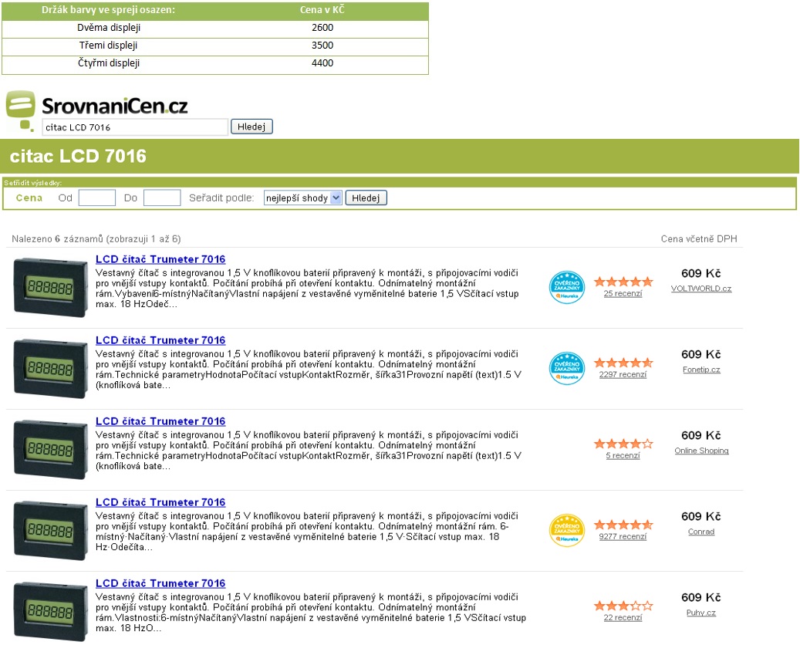The width and height of the screenshot is (800, 672).
Task: Visit the Conrad shop link
Action: (x=701, y=532)
